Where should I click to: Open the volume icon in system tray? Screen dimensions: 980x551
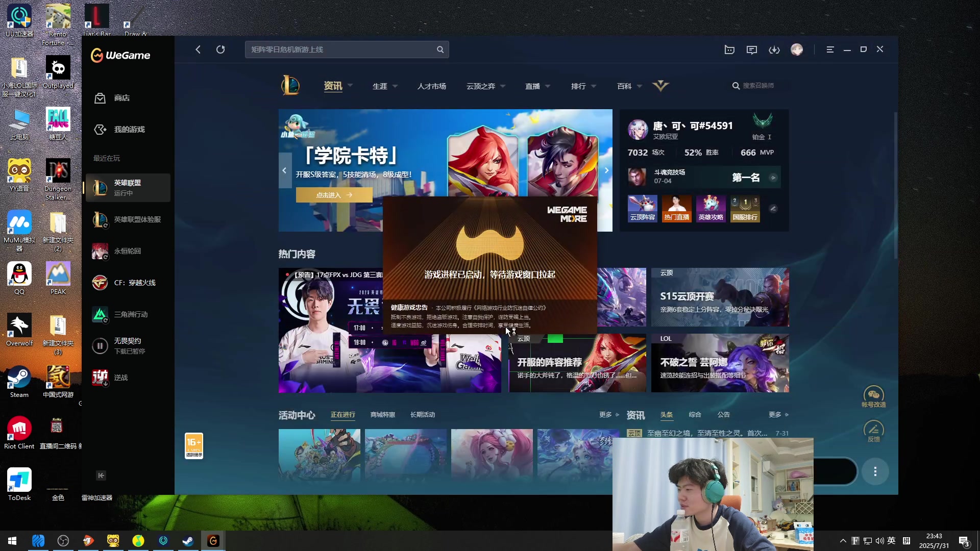(879, 541)
